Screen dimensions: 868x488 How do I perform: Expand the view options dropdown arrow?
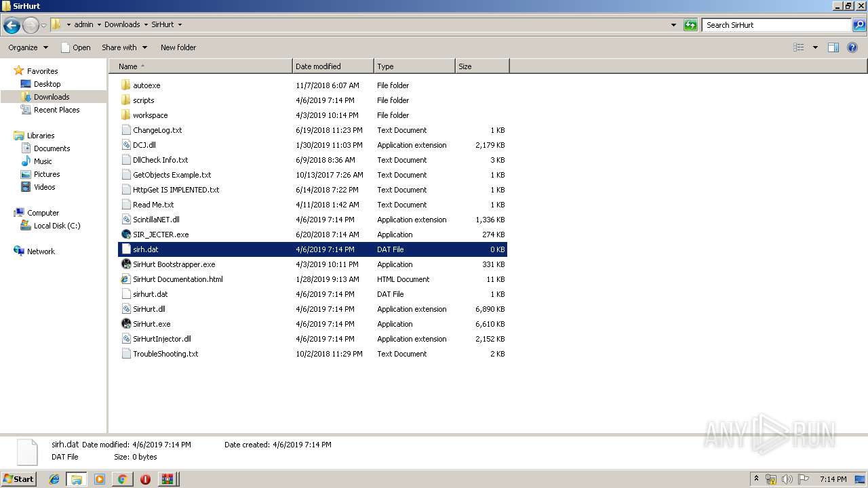click(x=815, y=47)
